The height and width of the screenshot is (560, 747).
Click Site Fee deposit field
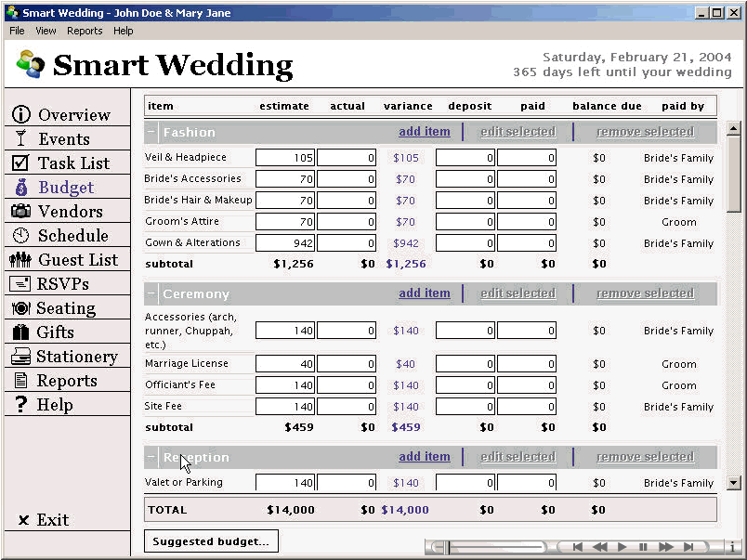click(x=465, y=407)
